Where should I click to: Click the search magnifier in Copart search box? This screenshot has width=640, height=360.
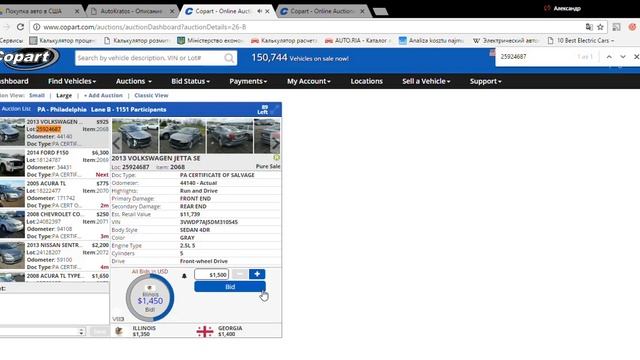229,58
